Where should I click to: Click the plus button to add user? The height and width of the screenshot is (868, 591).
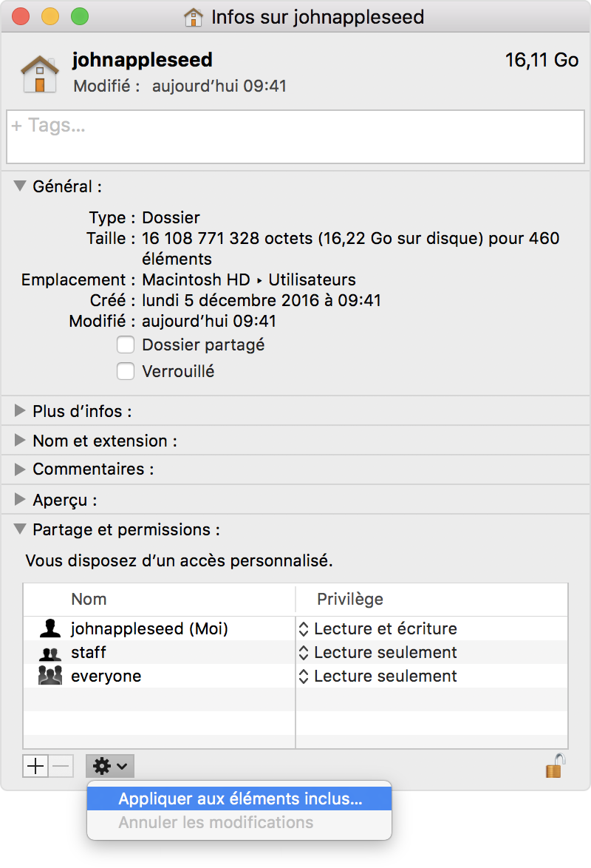pyautogui.click(x=35, y=767)
